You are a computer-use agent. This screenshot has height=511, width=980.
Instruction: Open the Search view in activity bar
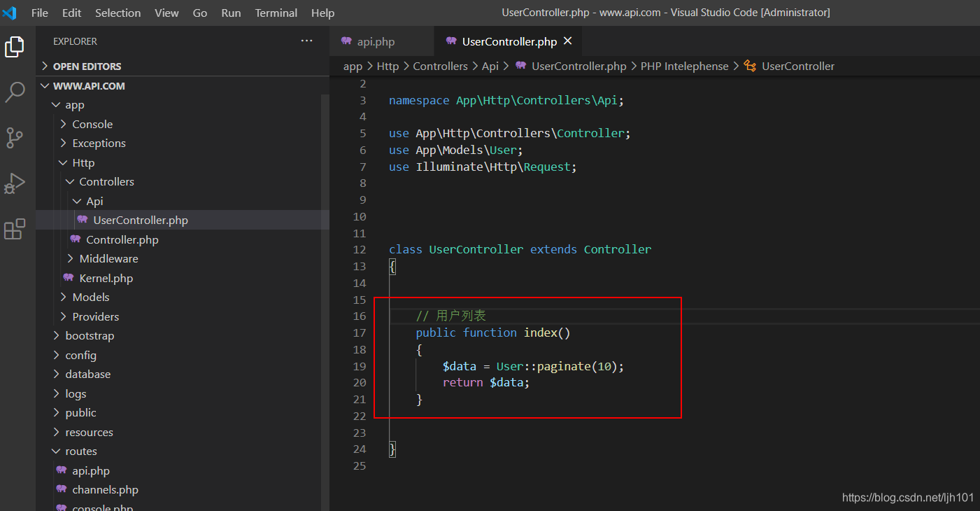pos(15,92)
